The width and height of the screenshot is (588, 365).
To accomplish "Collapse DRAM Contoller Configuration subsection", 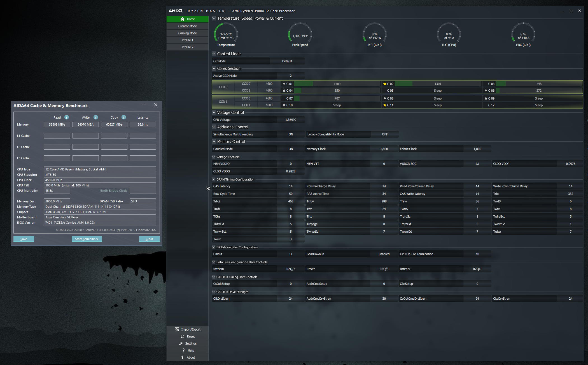I will [214, 247].
